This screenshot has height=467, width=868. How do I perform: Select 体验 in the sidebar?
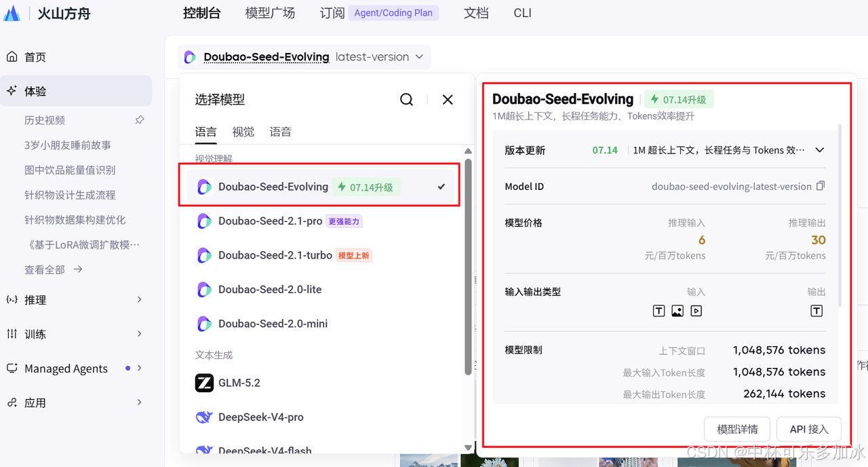tap(76, 91)
